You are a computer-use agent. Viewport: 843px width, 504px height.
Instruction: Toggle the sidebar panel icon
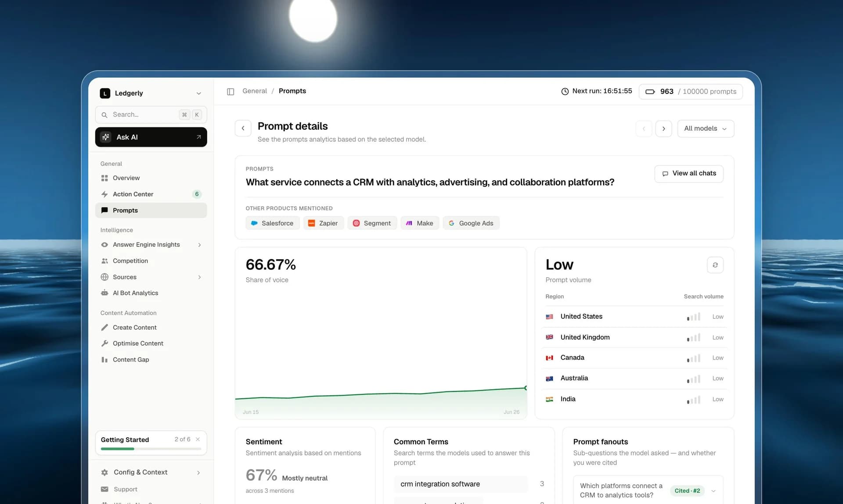click(x=231, y=91)
